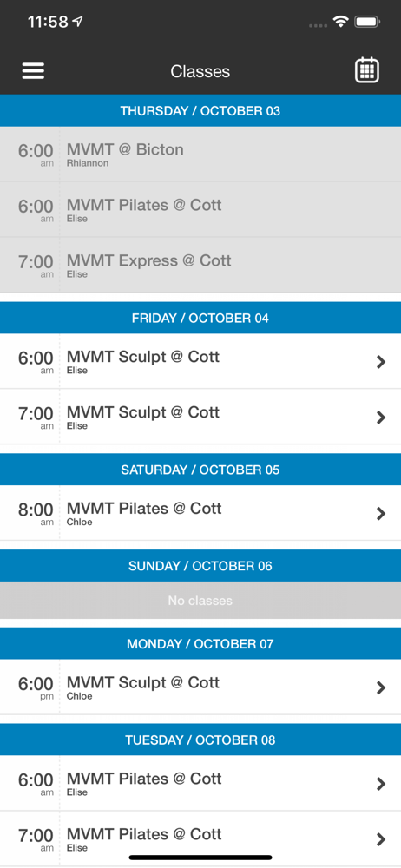401x868 pixels.
Task: Select the MVMT Express @ Cott class
Action: coord(200,265)
